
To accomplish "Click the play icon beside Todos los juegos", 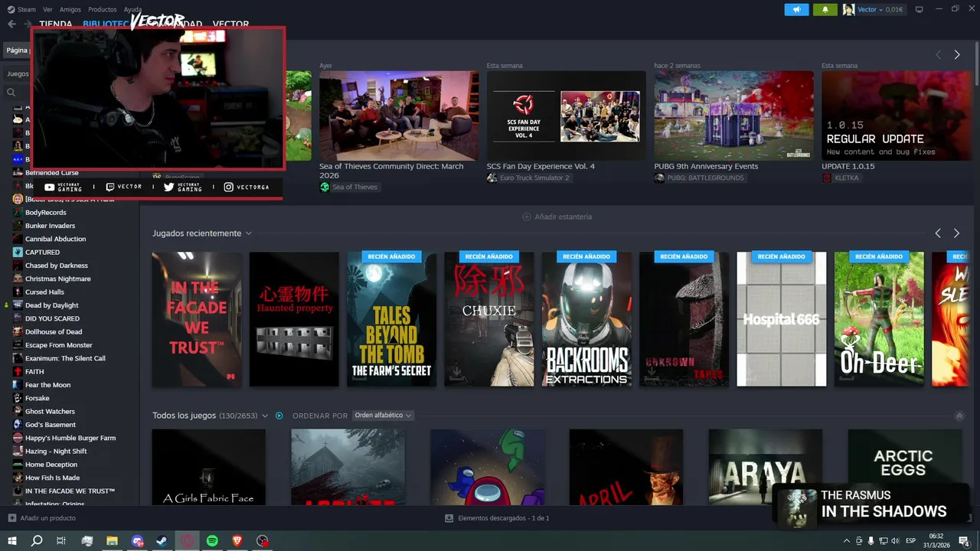I will pyautogui.click(x=279, y=416).
